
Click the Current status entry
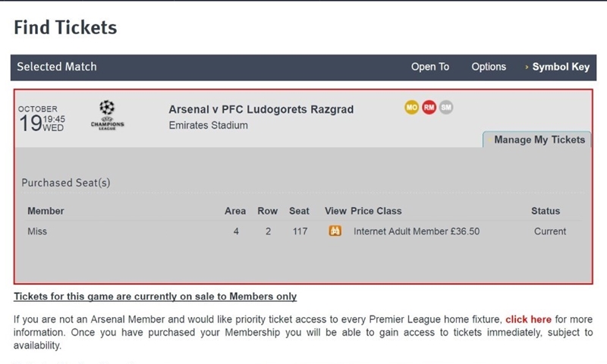point(550,231)
